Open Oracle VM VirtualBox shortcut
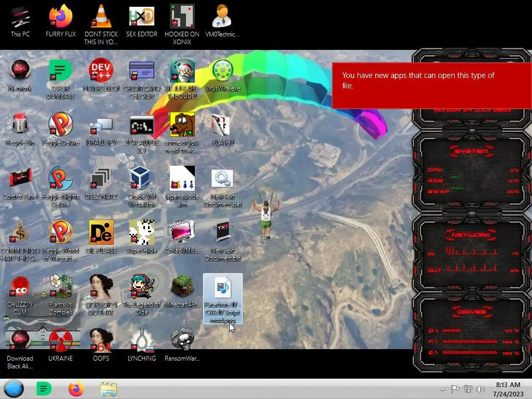Viewport: 532px width, 399px height. 141,187
